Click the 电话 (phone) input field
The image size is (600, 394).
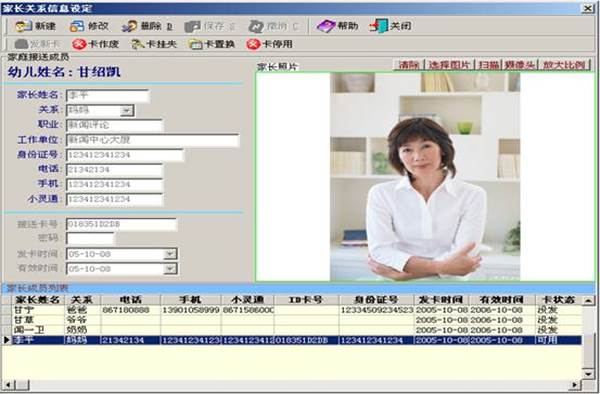114,170
